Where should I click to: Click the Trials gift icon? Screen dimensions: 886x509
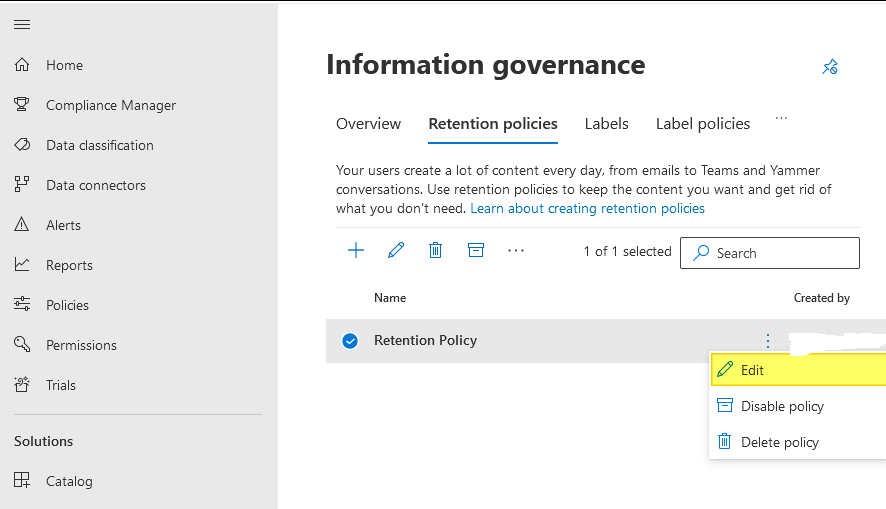22,384
